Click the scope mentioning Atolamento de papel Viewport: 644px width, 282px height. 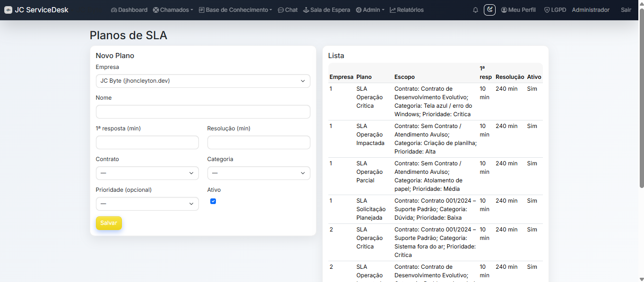click(x=435, y=176)
